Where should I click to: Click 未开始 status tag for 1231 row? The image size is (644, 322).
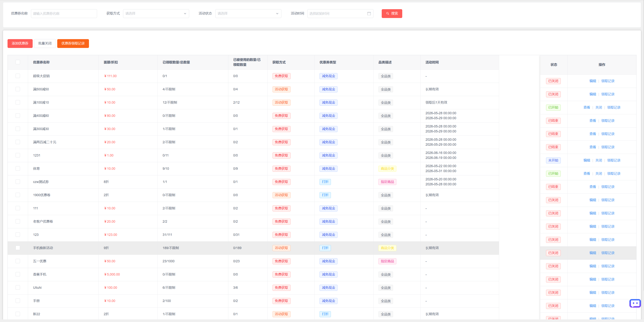click(553, 160)
